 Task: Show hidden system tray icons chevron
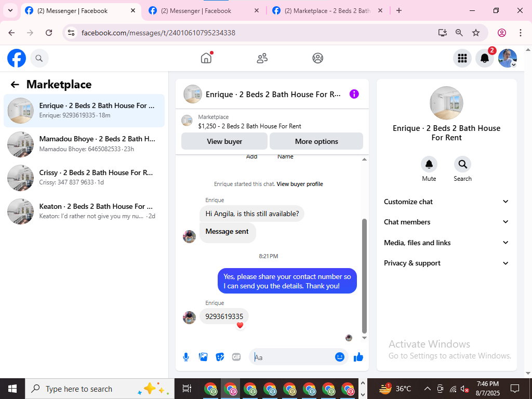pos(428,389)
